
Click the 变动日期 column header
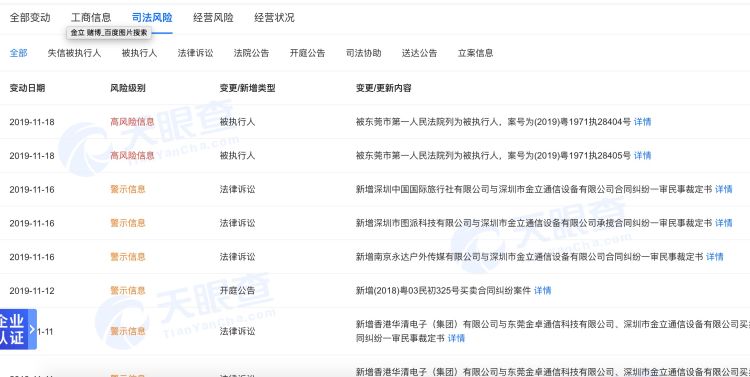coord(27,88)
